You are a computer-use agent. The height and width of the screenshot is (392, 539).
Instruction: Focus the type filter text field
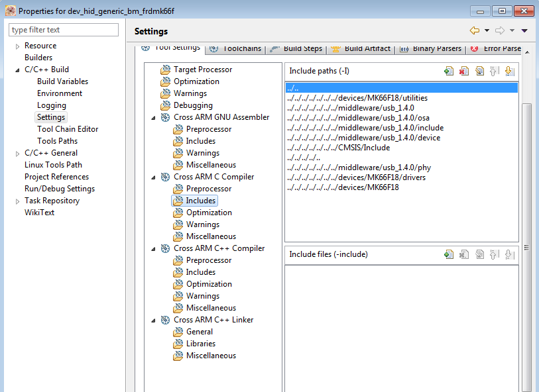pos(64,30)
